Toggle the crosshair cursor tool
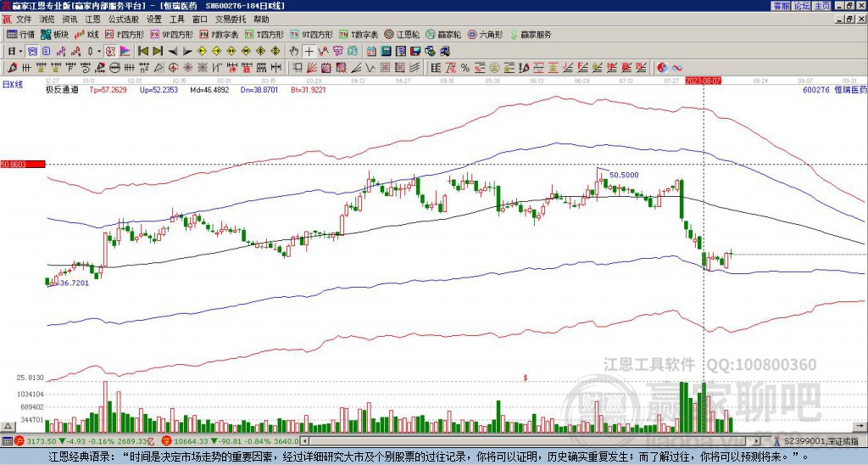 pos(309,52)
